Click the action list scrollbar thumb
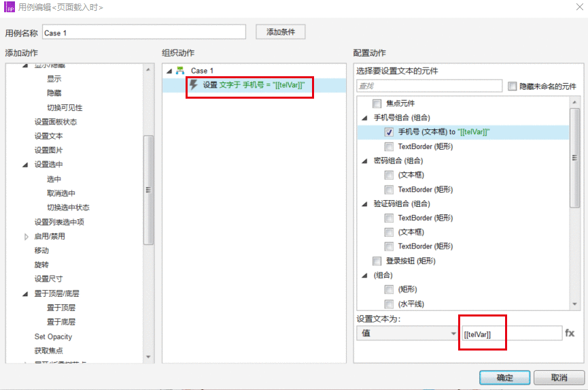The image size is (588, 390). point(148,190)
